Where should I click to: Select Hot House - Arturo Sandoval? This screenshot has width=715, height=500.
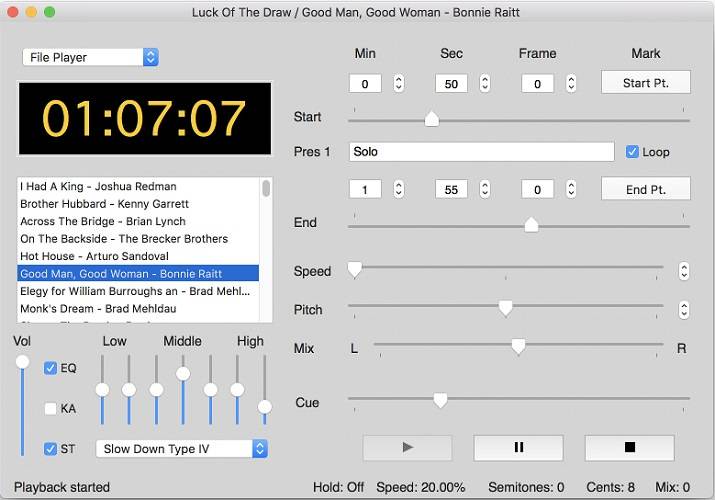(x=138, y=256)
